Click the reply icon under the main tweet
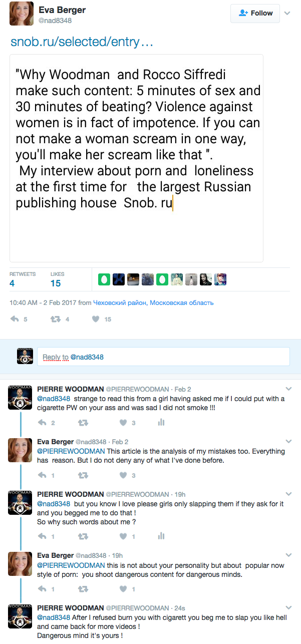The height and width of the screenshot is (644, 301). point(15,319)
